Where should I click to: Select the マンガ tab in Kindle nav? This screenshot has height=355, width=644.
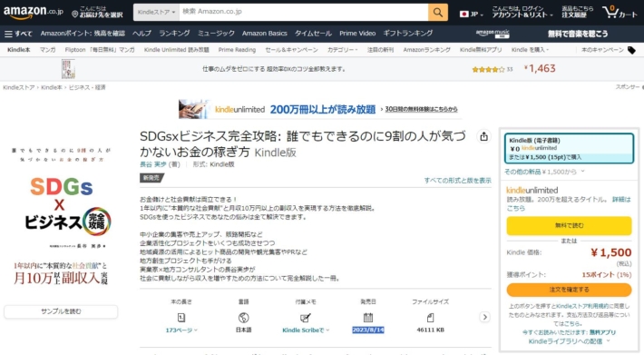(x=47, y=50)
